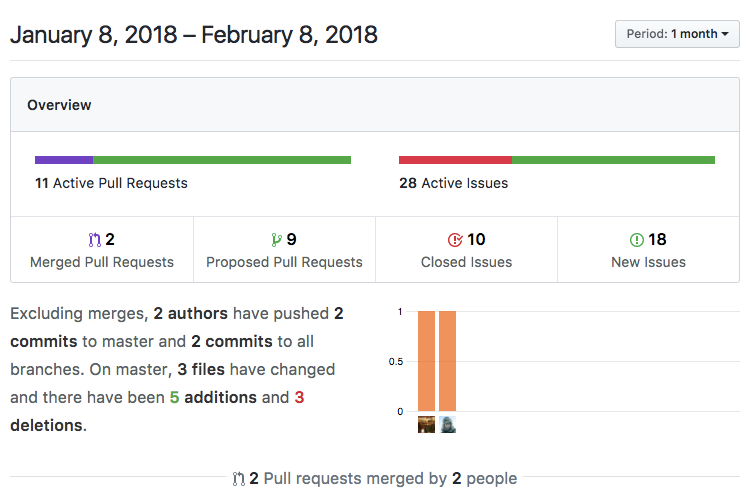Open New Issues tab
Viewport: 749px width, 493px height.
pyautogui.click(x=648, y=250)
